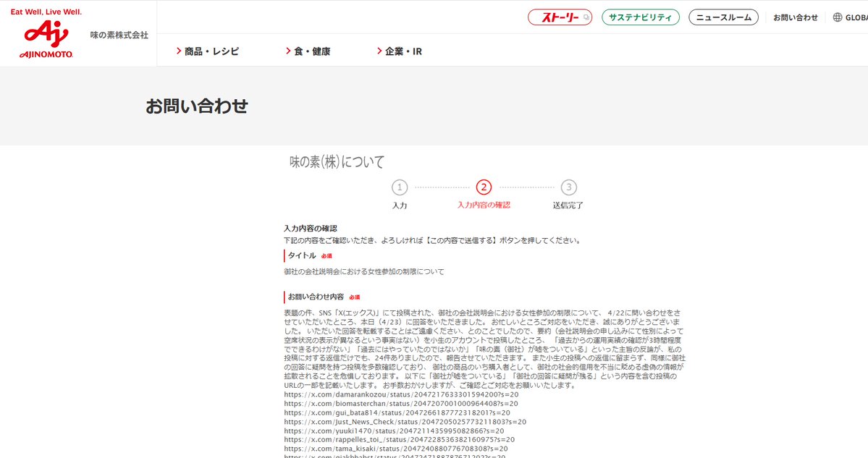Click the タイトル field label
Viewport: 868px width, 458px height.
[x=302, y=255]
